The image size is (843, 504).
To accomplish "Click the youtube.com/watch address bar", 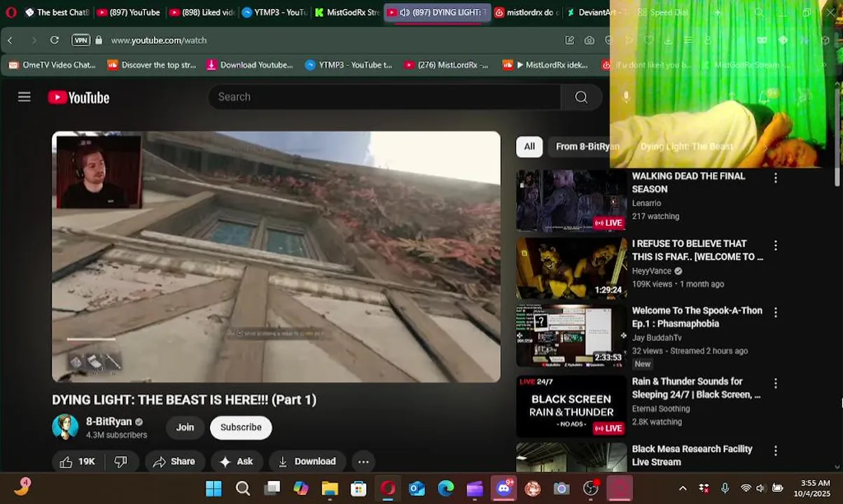I will click(159, 41).
